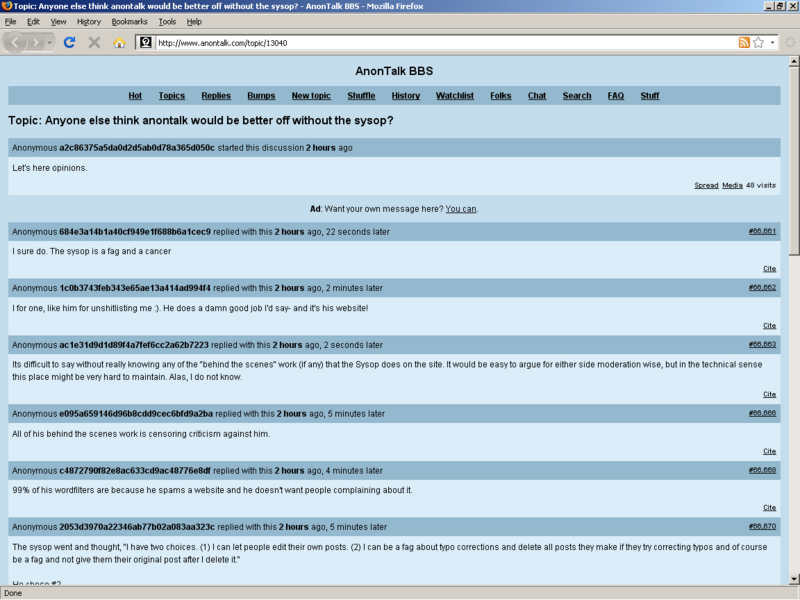Click the RSS feed icon in address bar

tap(744, 43)
